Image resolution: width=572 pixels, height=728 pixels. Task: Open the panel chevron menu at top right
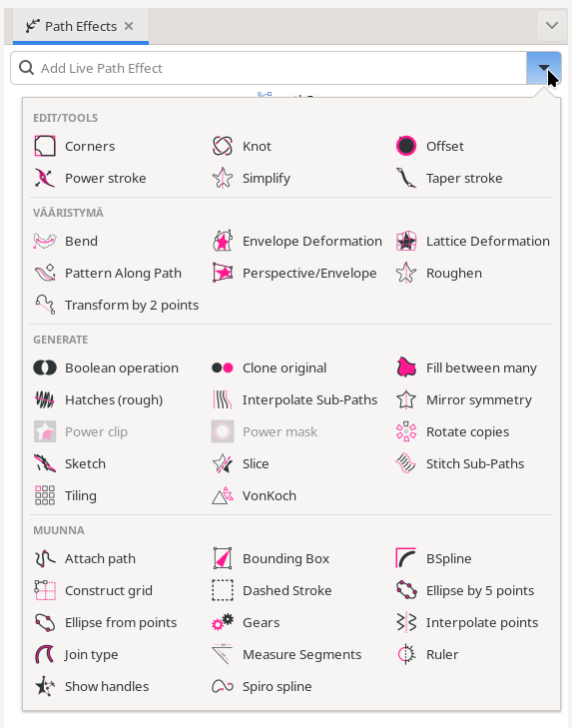[x=552, y=26]
